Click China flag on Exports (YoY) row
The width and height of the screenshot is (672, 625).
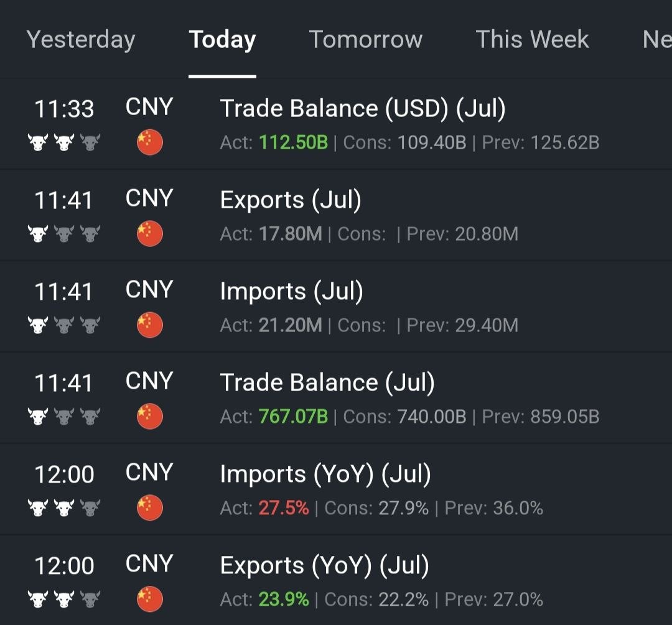click(x=149, y=600)
